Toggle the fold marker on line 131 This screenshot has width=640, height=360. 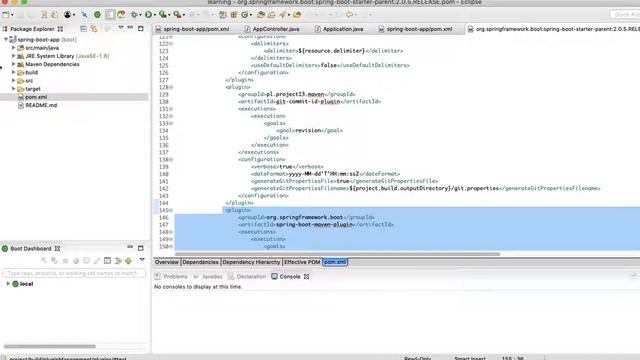tap(171, 109)
